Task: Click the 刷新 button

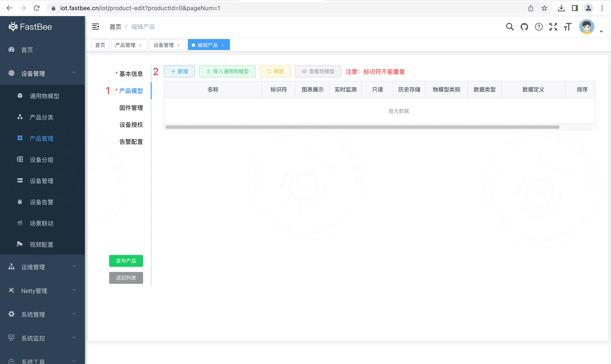Action: [275, 71]
